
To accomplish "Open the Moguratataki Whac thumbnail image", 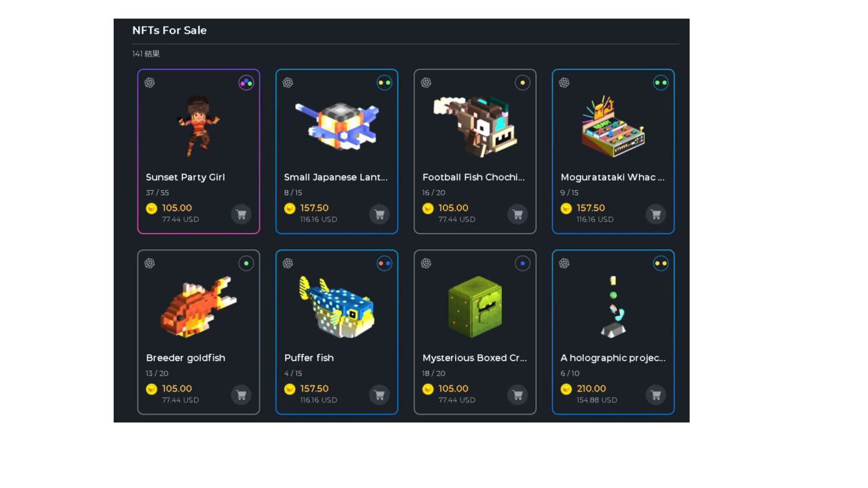I will tap(613, 127).
